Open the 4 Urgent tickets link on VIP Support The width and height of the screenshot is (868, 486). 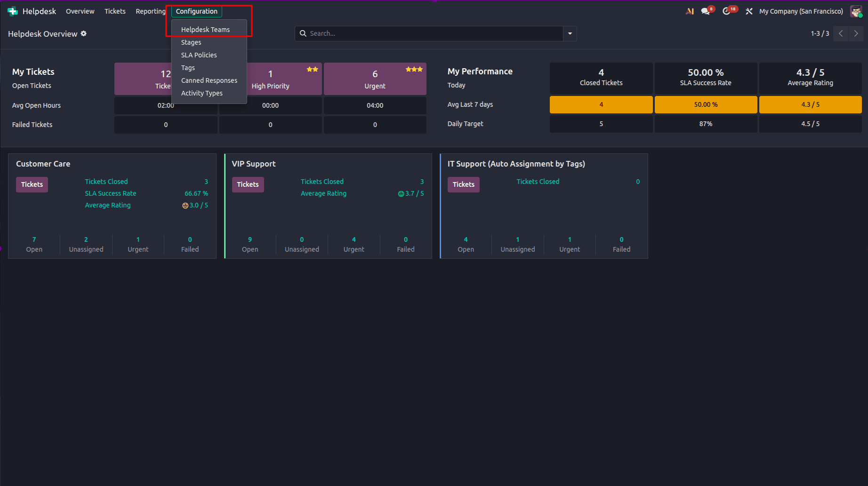point(354,244)
